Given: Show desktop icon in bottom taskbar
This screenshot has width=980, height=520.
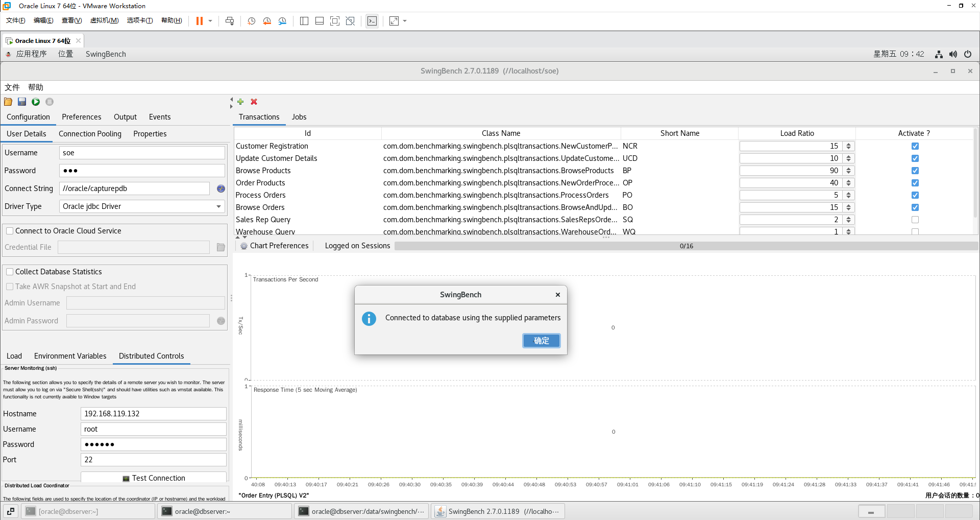Looking at the screenshot, I should 11,511.
